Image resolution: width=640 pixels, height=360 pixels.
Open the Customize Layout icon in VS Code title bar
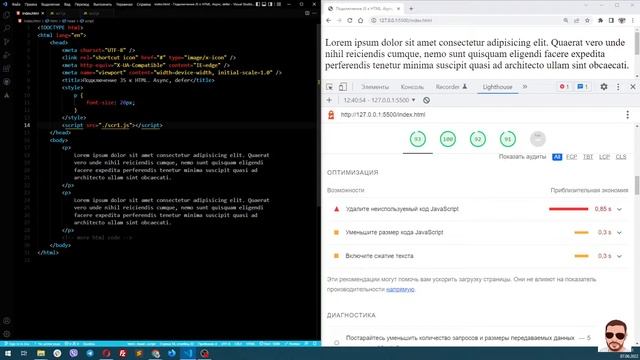point(278,4)
